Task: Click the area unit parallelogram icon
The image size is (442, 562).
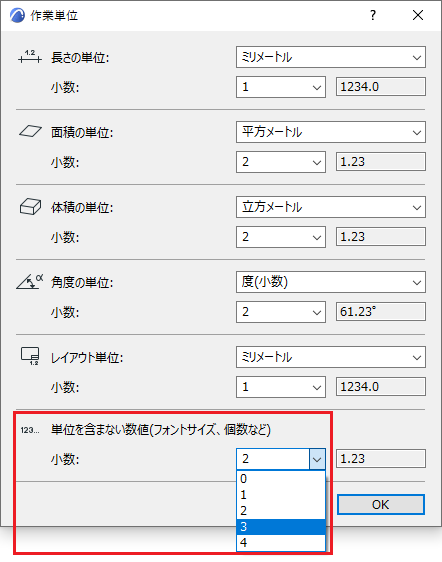Action: pyautogui.click(x=30, y=132)
